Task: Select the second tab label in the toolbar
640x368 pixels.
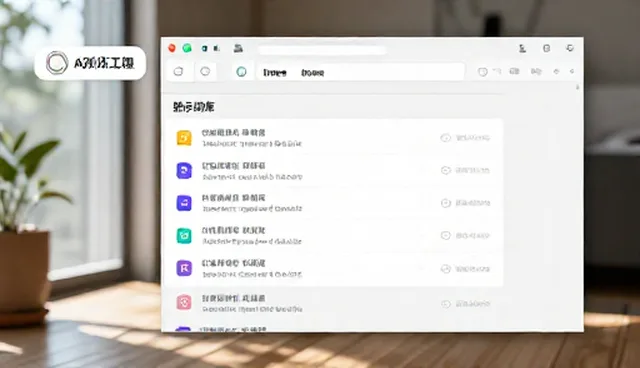Action: point(312,73)
